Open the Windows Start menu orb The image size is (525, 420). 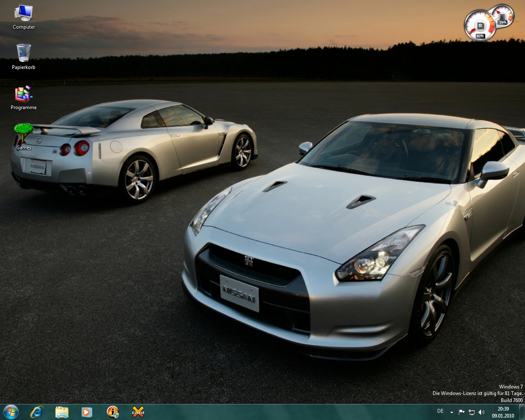[11, 412]
